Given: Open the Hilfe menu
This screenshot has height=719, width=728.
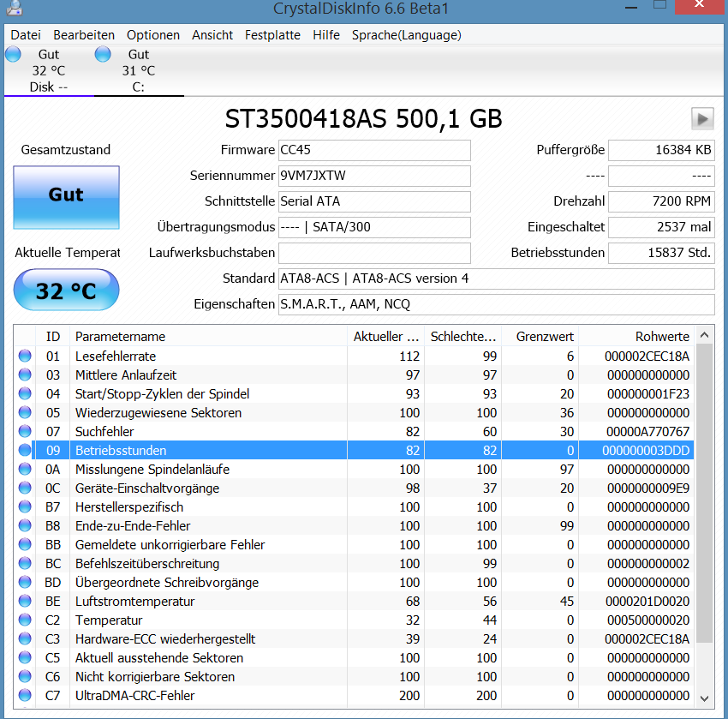Looking at the screenshot, I should point(326,35).
